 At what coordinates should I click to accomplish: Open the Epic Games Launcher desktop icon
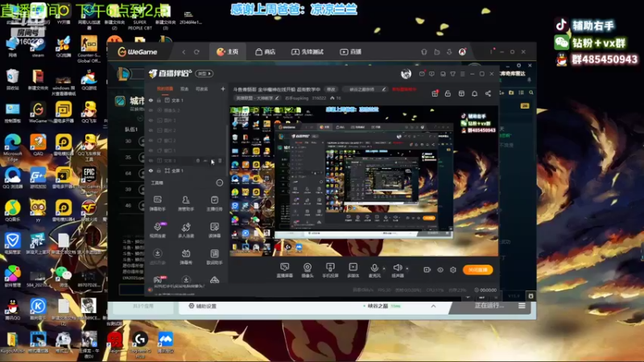coord(89,180)
